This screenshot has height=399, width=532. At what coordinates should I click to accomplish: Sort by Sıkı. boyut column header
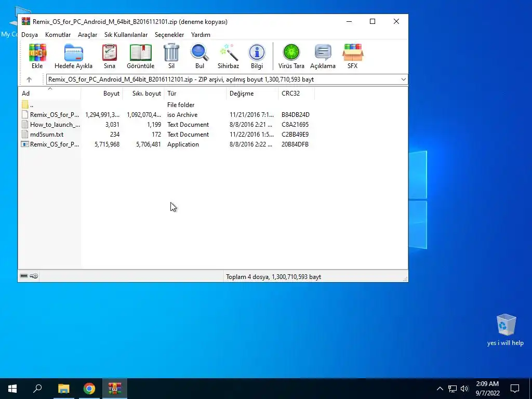[143, 94]
